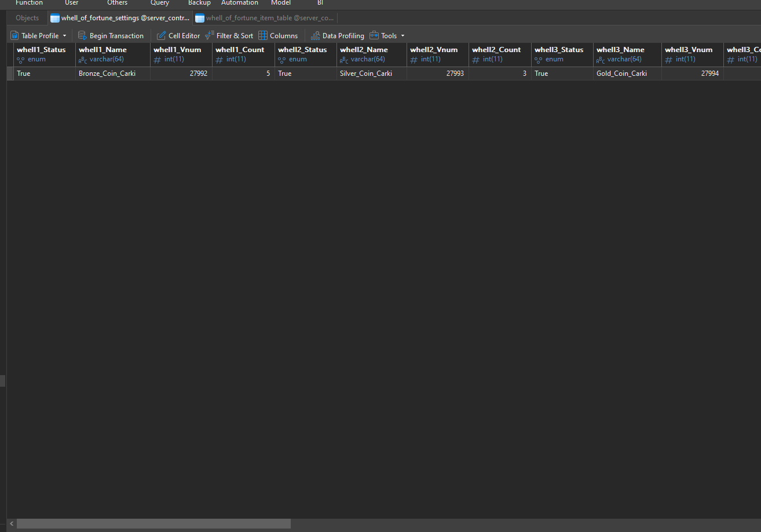Click the horizontal scrollbar thumb

pos(153,524)
